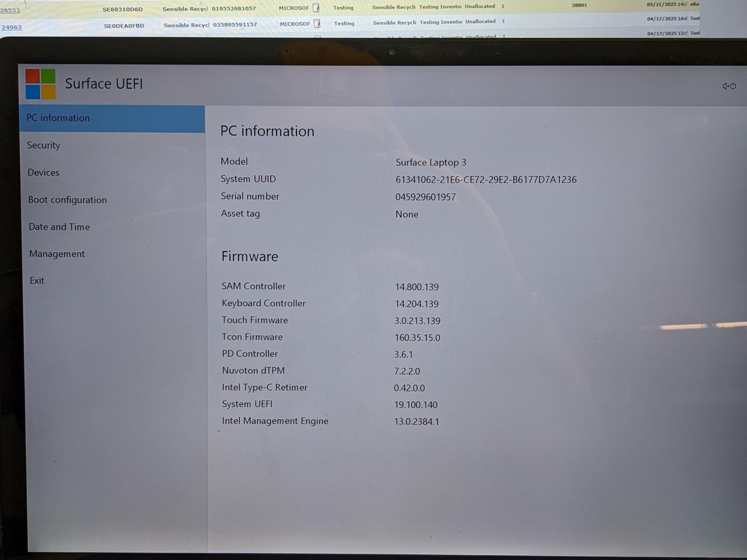Open record link 24963 in background window
747x560 pixels.
[x=11, y=27]
